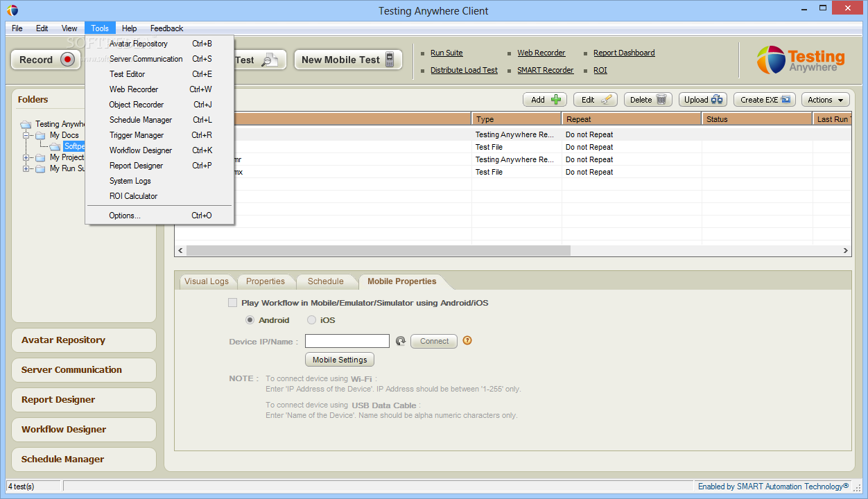Open the ROI link
Viewport: 868px width, 499px height.
click(x=600, y=70)
